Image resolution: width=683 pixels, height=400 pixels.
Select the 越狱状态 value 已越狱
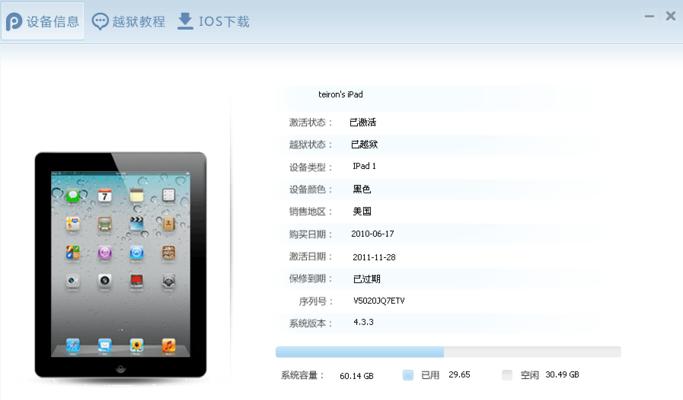coord(364,144)
